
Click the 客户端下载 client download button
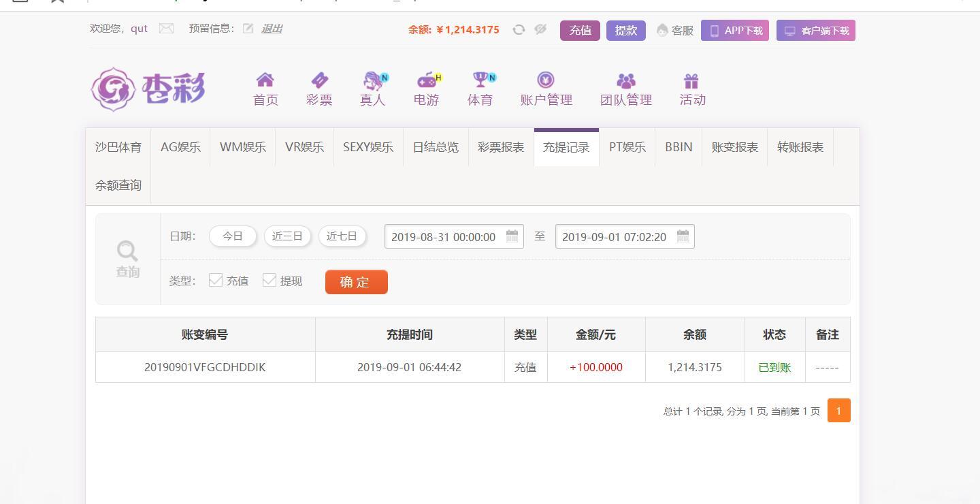point(816,31)
